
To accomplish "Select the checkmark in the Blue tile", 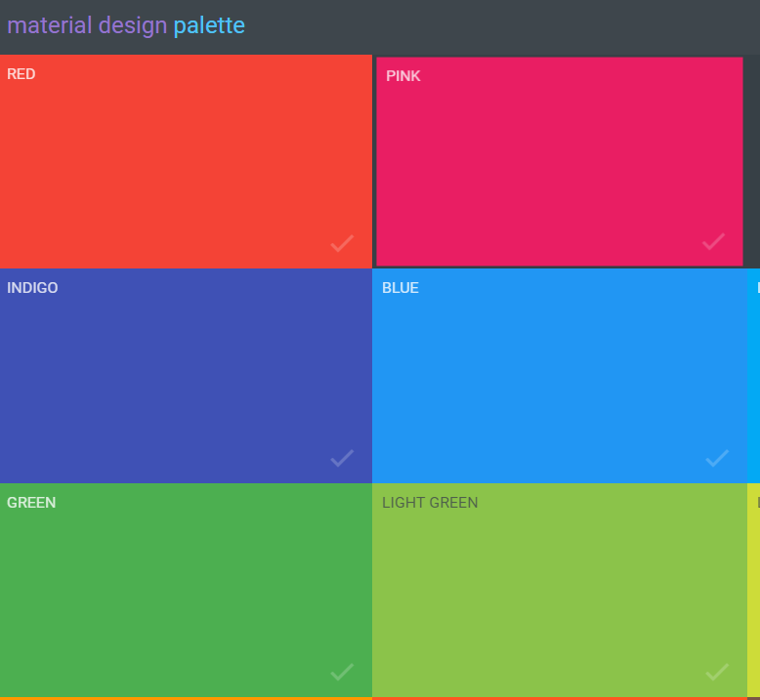I will tap(717, 458).
